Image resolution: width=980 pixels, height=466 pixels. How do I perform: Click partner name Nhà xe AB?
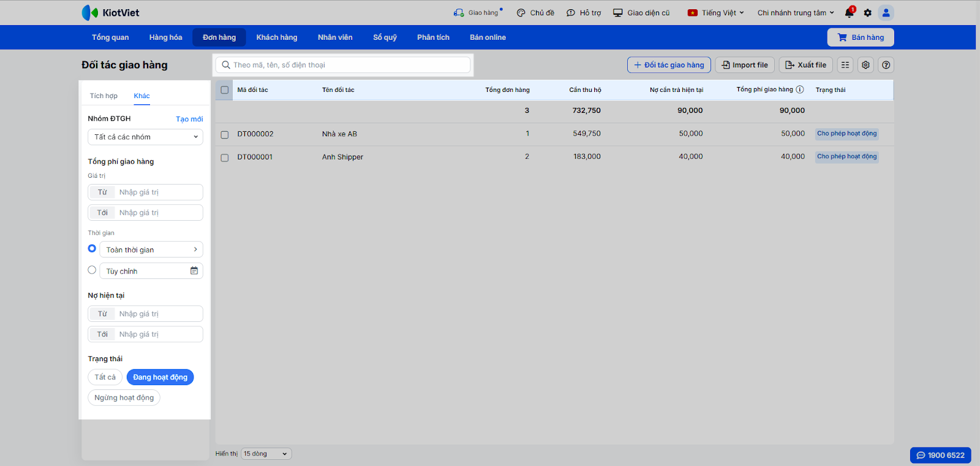coord(339,134)
